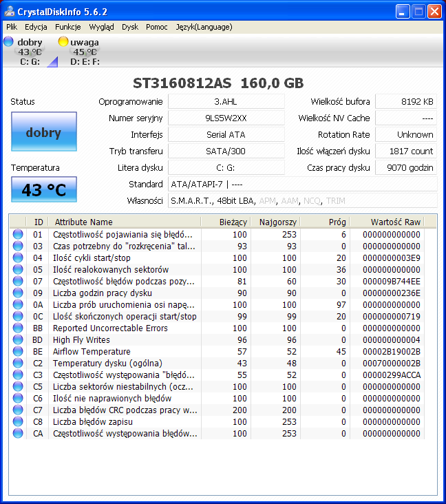Screen dimensions: 446x504
Task: Select 'Temperatury dysku (ogólna)' attribute name
Action: click(x=107, y=364)
